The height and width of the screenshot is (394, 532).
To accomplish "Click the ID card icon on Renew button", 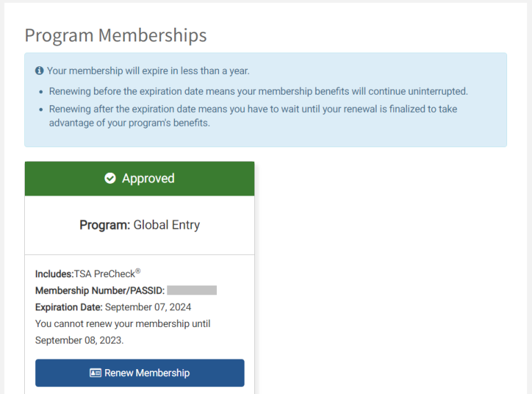I will (x=95, y=373).
